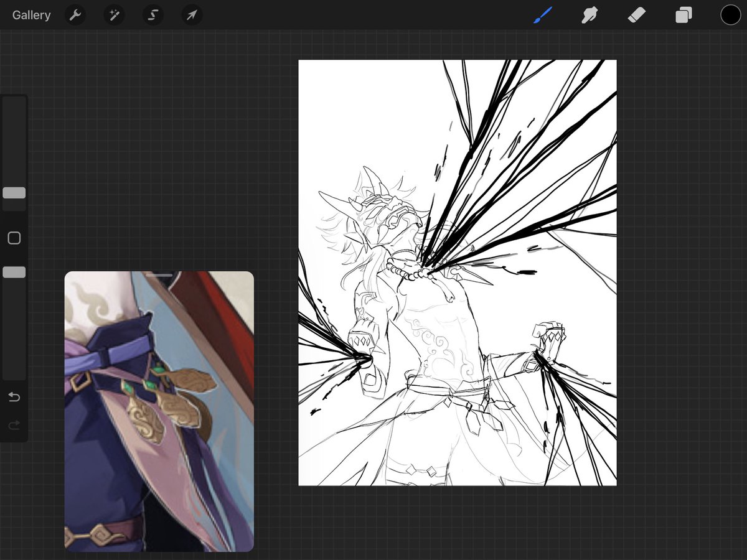
Task: Open the Adjustments magic wand menu
Action: click(x=114, y=15)
